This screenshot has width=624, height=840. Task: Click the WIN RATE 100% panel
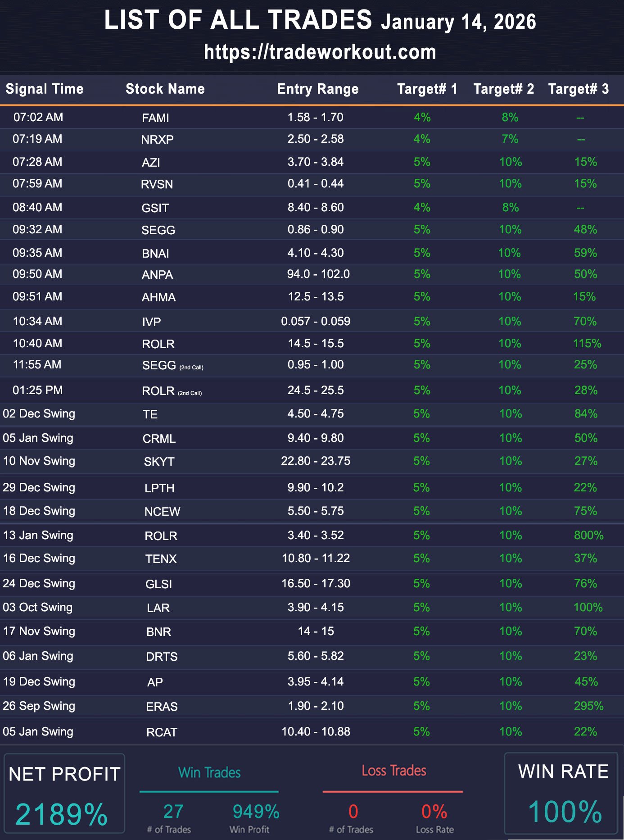562,793
